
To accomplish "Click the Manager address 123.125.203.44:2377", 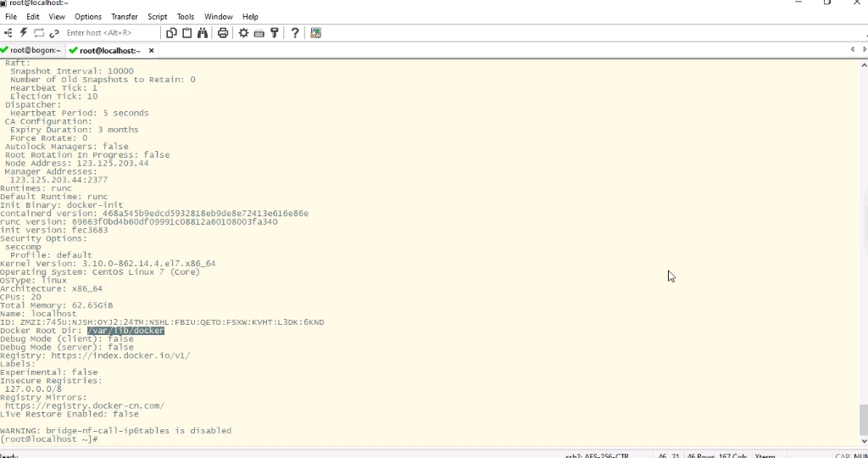I will click(58, 180).
